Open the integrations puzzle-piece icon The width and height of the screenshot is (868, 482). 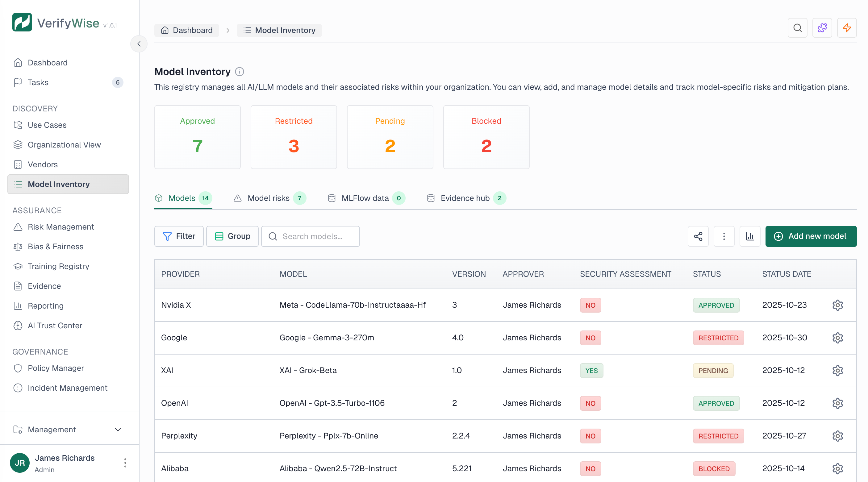pyautogui.click(x=822, y=28)
